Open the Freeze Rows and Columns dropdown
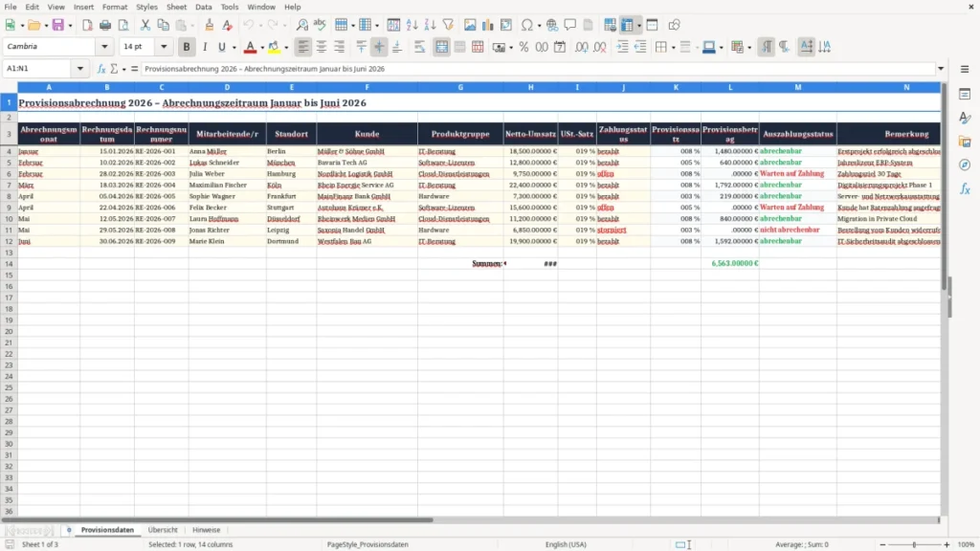This screenshot has width=980, height=551. (x=638, y=26)
